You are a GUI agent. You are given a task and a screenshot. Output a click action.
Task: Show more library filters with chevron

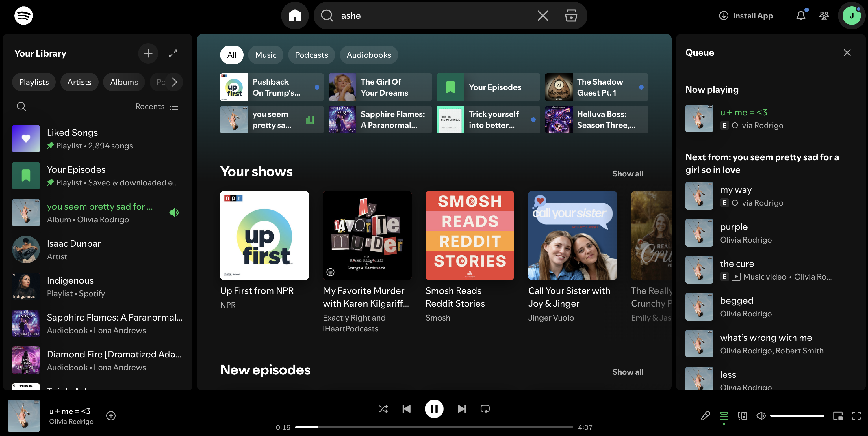click(174, 82)
